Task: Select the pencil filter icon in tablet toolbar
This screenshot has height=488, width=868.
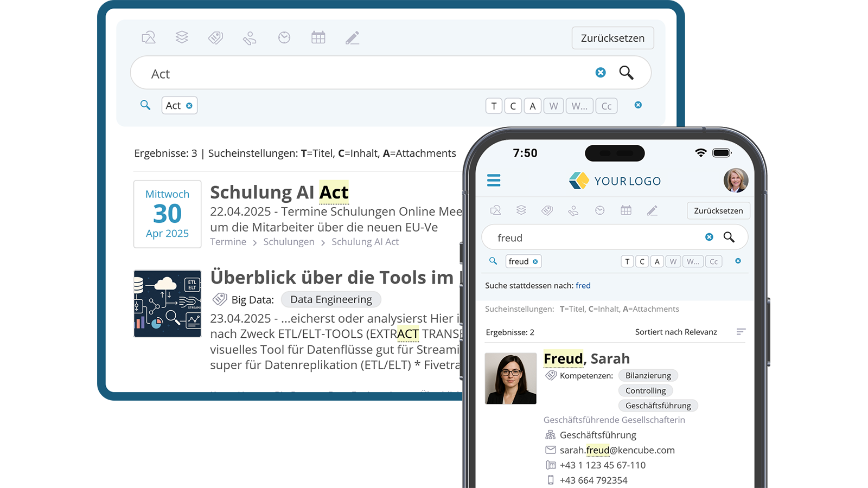Action: click(353, 37)
